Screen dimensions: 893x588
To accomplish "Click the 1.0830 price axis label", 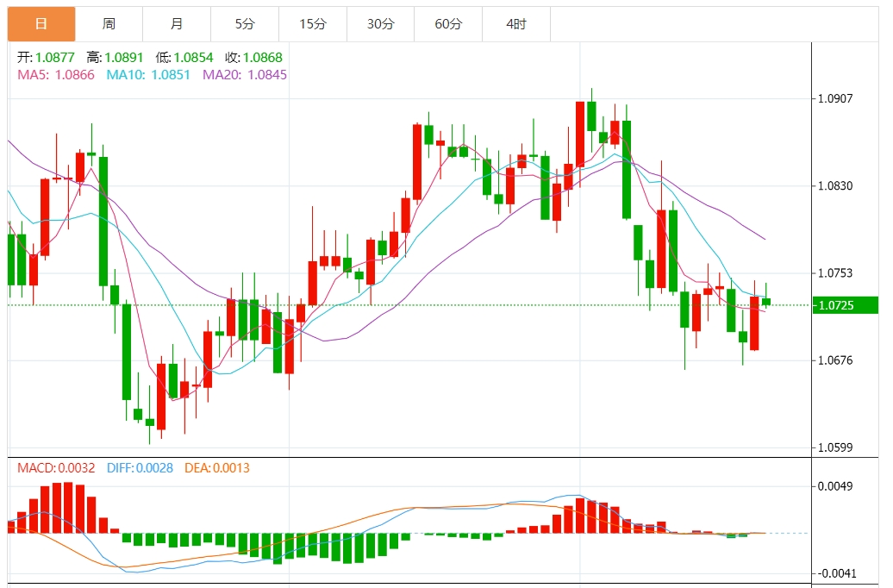I will click(x=835, y=186).
